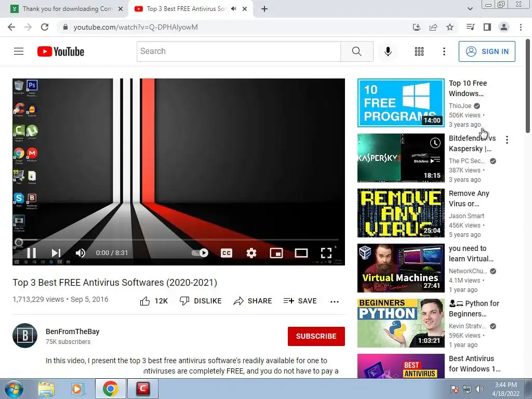
Task: Search with your voice microphone icon
Action: click(x=388, y=51)
